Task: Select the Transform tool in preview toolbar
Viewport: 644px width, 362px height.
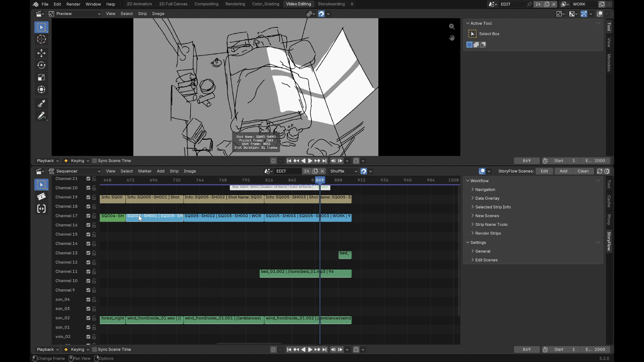Action: pos(41,89)
